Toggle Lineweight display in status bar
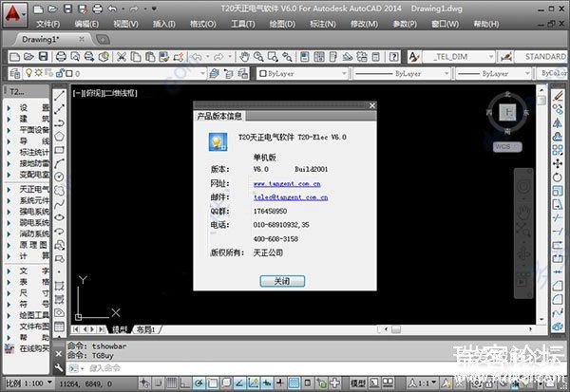This screenshot has height=392, width=570. (280, 383)
